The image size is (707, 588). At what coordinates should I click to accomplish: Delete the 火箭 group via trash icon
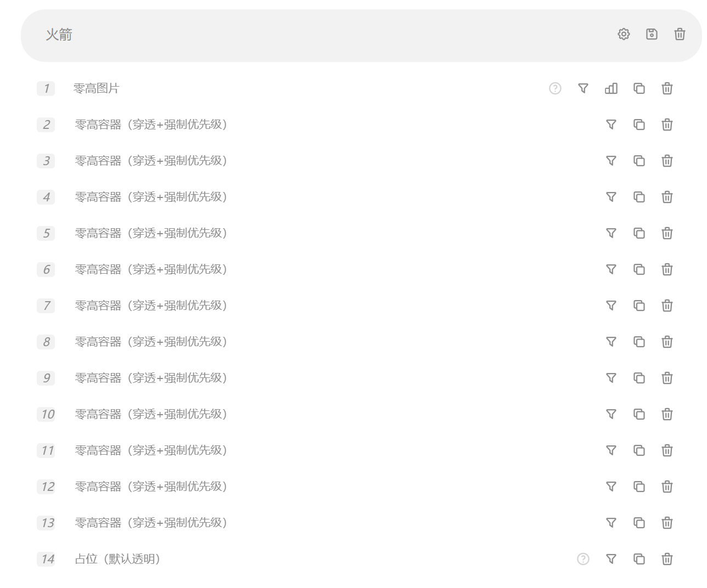[680, 34]
